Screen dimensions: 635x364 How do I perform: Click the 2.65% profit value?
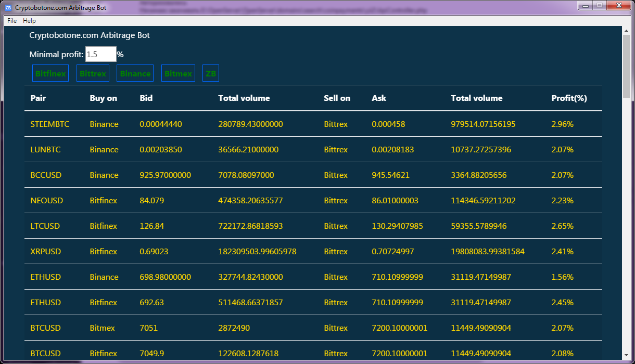click(563, 226)
